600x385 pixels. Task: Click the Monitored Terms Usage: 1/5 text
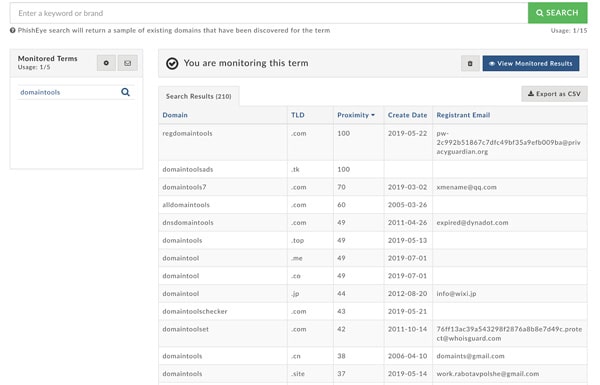[34, 67]
